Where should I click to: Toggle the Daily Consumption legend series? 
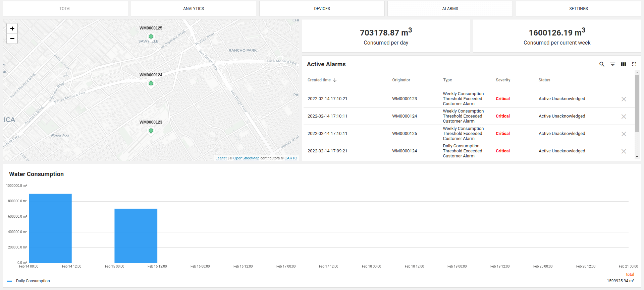(x=33, y=281)
